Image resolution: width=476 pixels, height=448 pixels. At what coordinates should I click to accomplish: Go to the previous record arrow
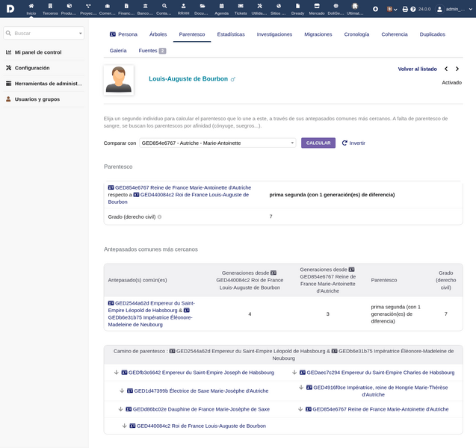click(x=446, y=69)
